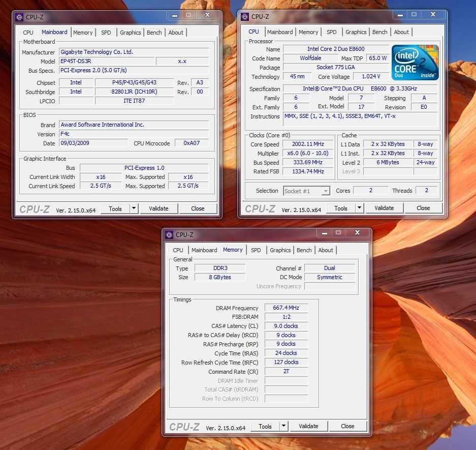476x450 pixels.
Task: Click the CPU-Z icon in the Memory window's title bar
Action: [x=169, y=234]
